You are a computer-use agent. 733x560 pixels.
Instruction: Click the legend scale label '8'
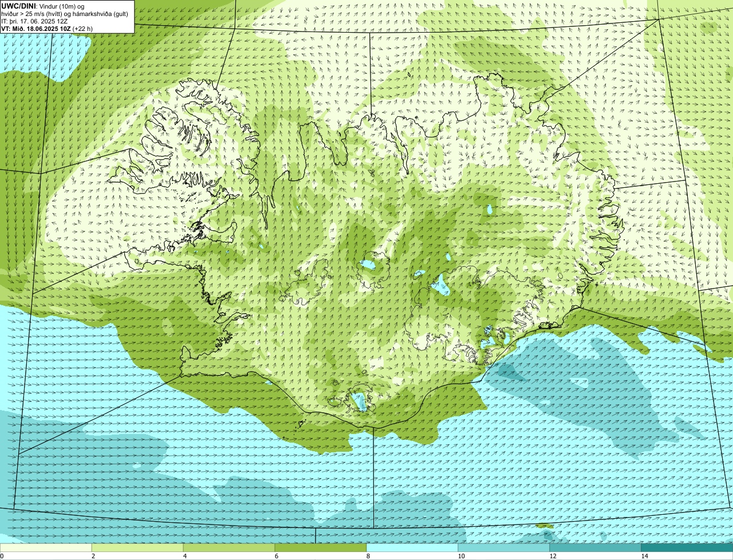(x=368, y=556)
